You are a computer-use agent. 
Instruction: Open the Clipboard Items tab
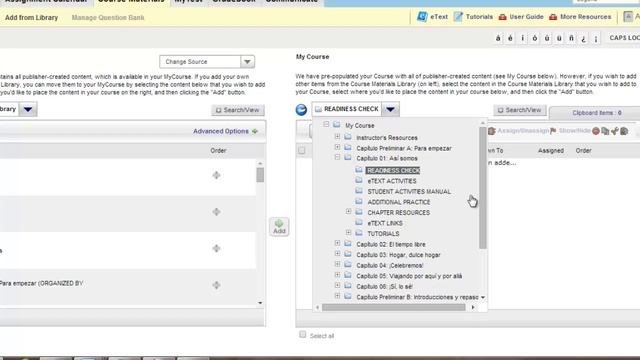coord(596,113)
